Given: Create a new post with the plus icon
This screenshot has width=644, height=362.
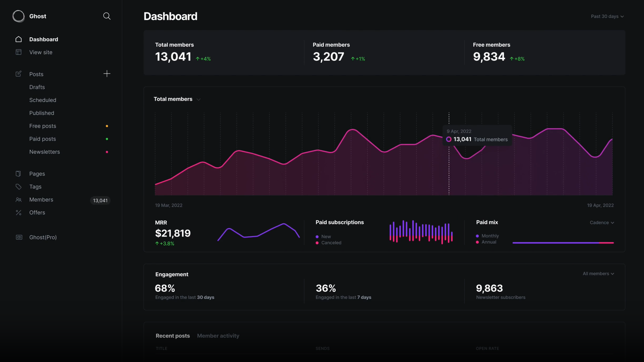Looking at the screenshot, I should (x=107, y=73).
